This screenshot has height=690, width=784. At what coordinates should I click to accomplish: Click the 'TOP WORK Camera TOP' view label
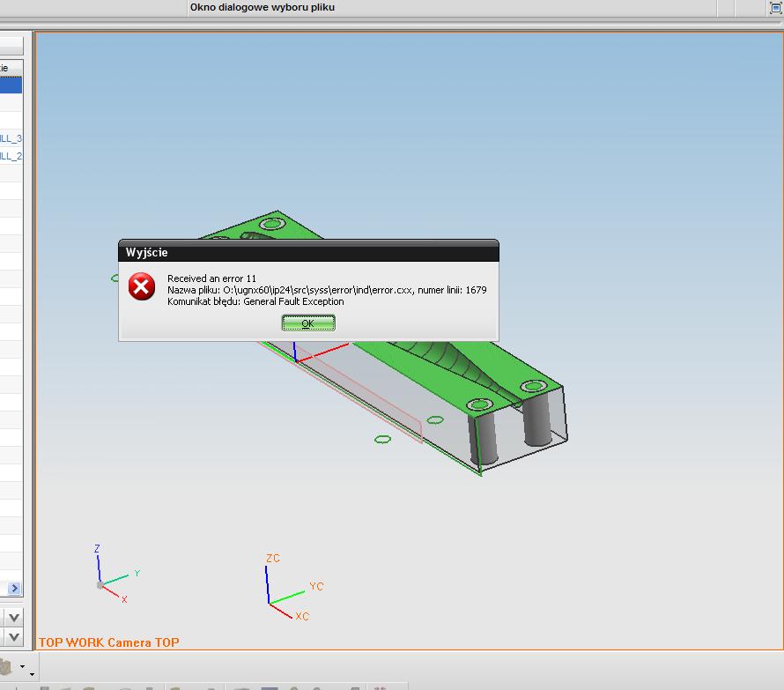(109, 642)
